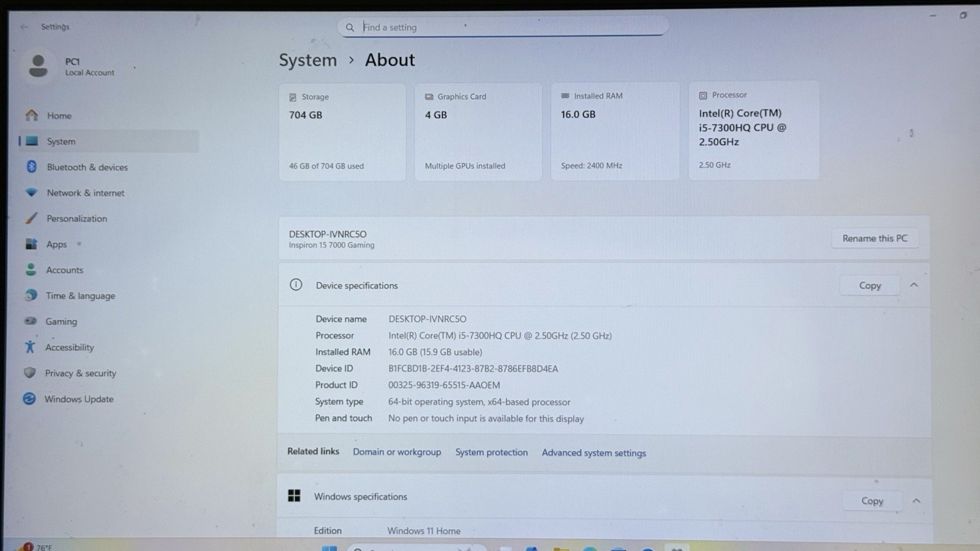Open Apps settings

tap(108, 244)
